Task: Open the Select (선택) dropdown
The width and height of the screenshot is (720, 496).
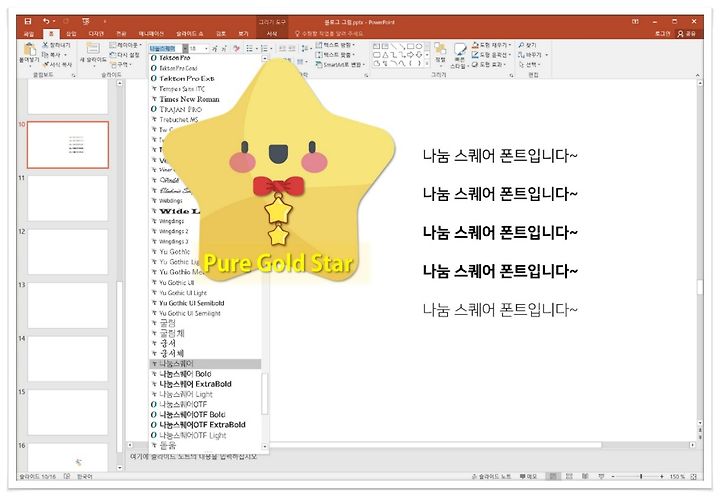Action: point(529,64)
